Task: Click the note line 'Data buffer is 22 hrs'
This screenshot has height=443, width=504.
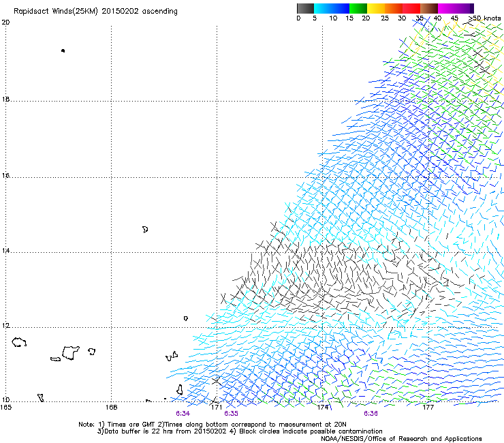Action: pos(240,431)
